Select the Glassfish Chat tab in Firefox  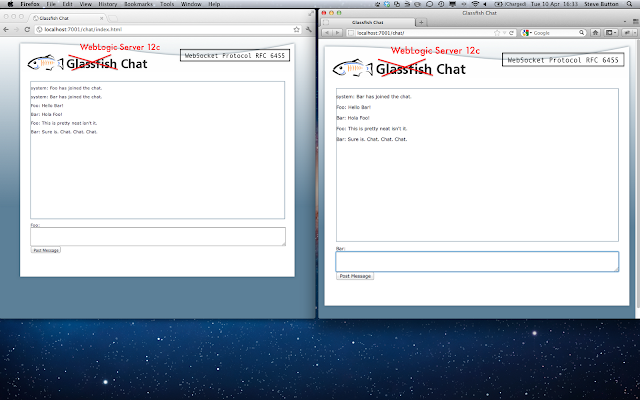pos(368,22)
